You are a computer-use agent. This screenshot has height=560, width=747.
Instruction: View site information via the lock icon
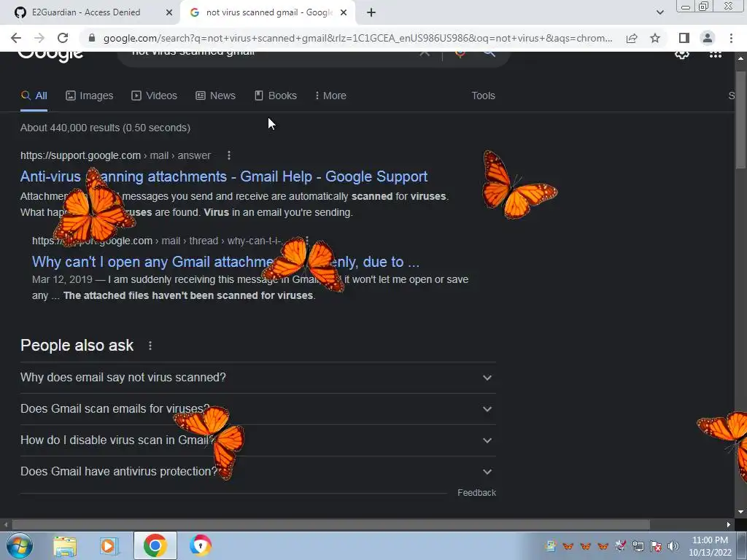[92, 38]
